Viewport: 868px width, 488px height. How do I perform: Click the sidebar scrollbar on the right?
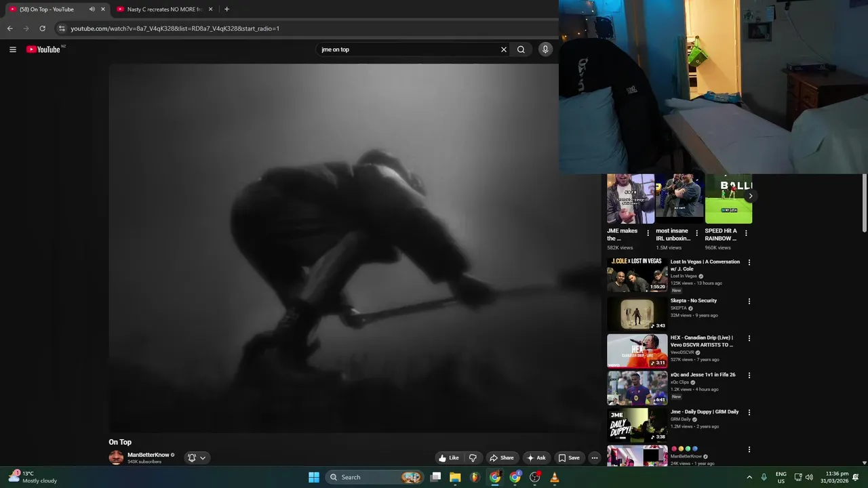tap(864, 203)
